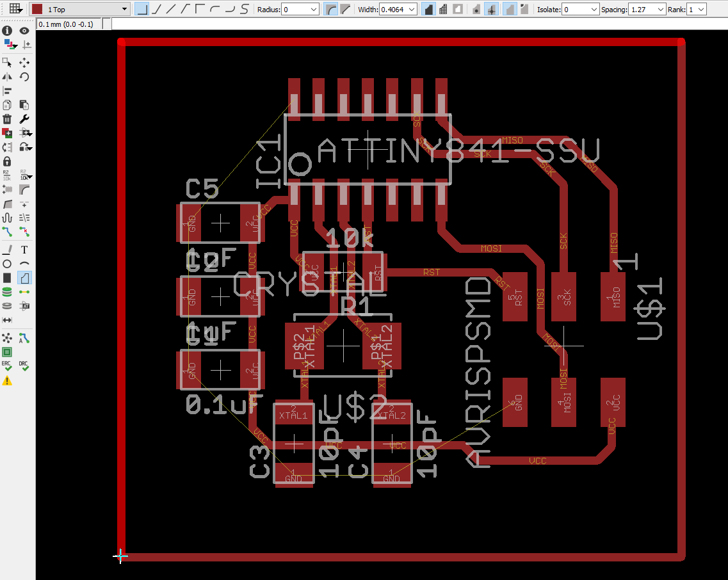Select the Move tool

click(24, 62)
